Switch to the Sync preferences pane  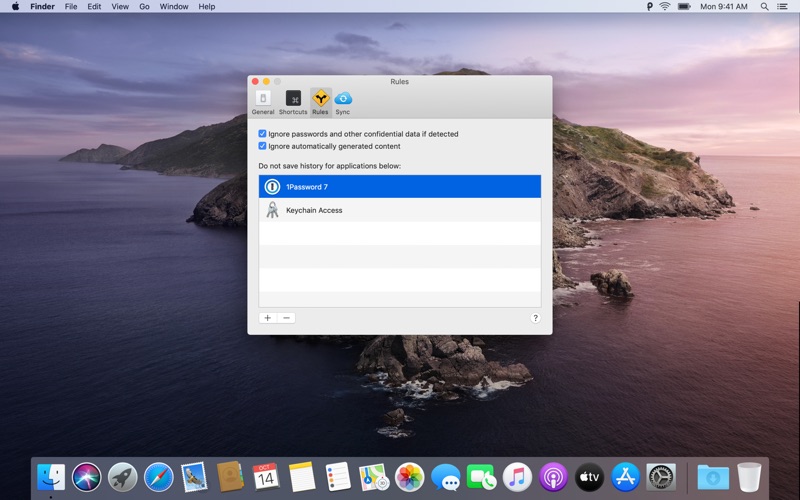343,101
